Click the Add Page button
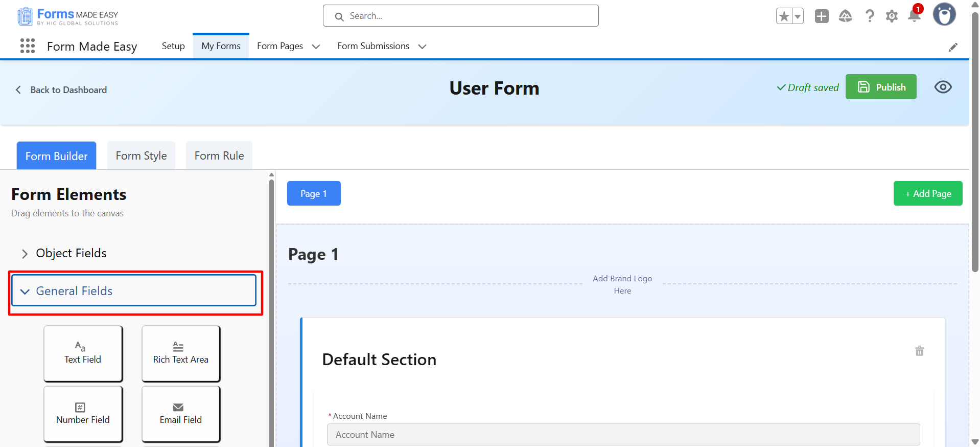Image resolution: width=980 pixels, height=447 pixels. [x=927, y=193]
